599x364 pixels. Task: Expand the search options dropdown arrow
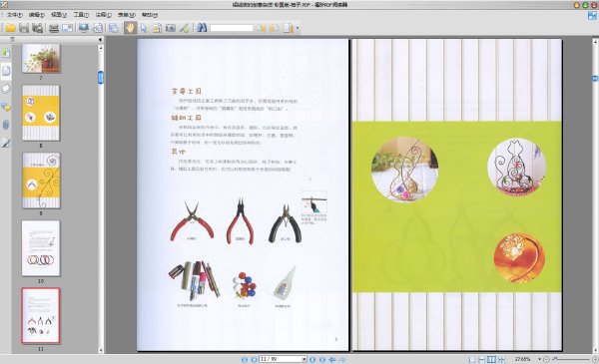(x=298, y=28)
